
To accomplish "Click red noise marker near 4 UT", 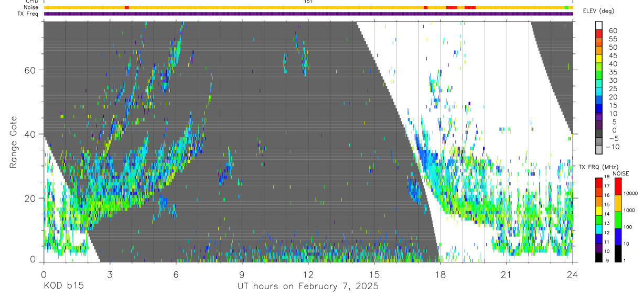I will (127, 7).
